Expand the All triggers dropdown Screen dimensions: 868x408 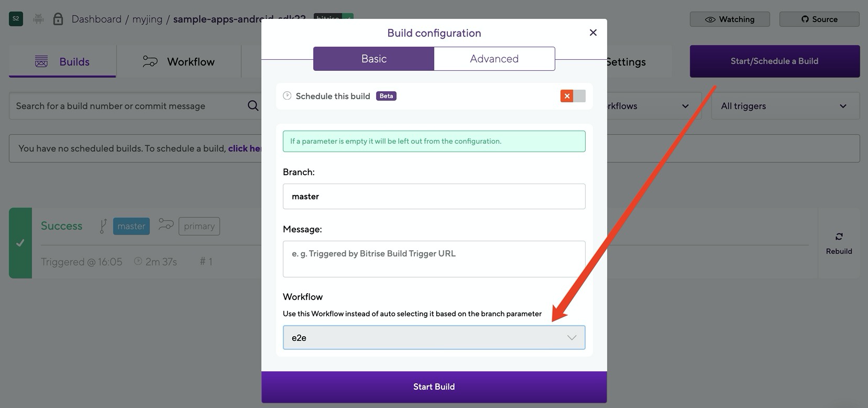click(785, 106)
